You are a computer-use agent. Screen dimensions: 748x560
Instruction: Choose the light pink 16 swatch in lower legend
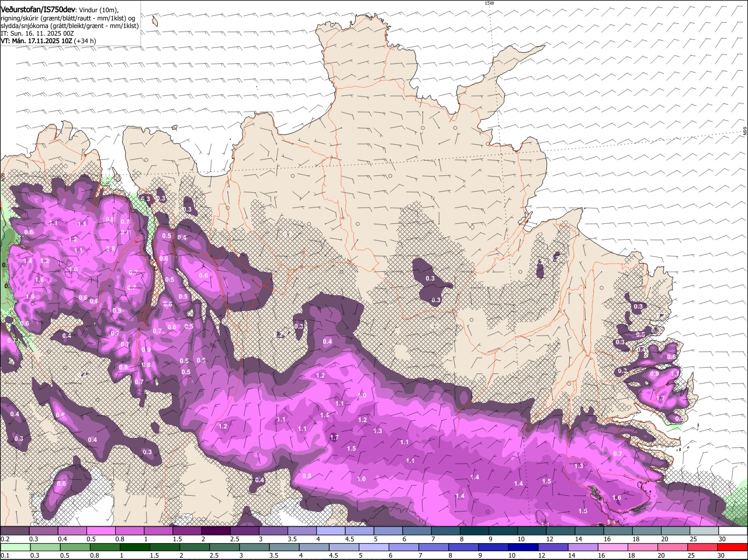coord(614,547)
